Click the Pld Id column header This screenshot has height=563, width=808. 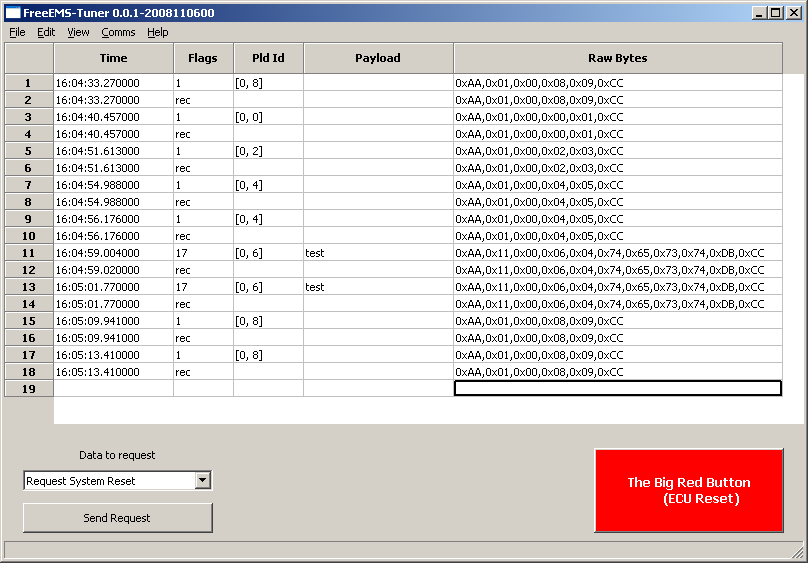coord(268,58)
